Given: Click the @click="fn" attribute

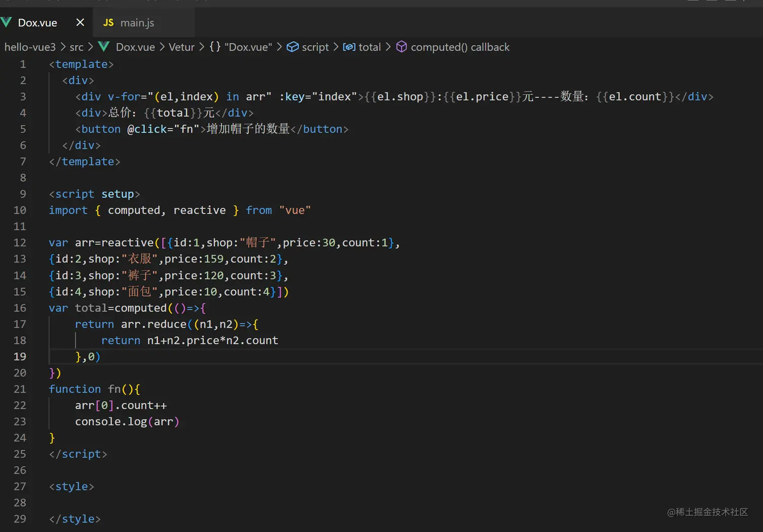Looking at the screenshot, I should tap(163, 129).
